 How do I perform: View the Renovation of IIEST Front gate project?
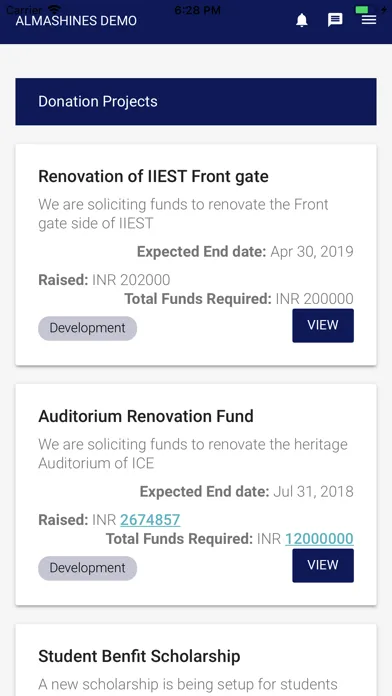[x=323, y=325]
